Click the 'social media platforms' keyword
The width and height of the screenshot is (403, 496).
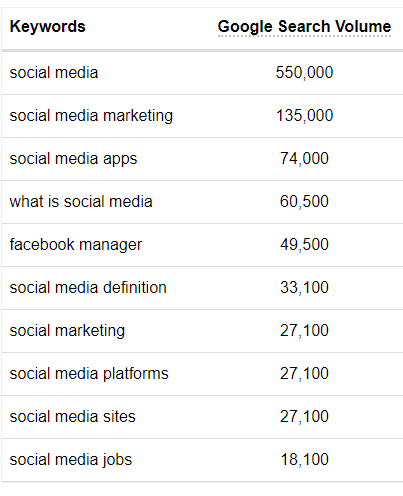click(x=89, y=374)
